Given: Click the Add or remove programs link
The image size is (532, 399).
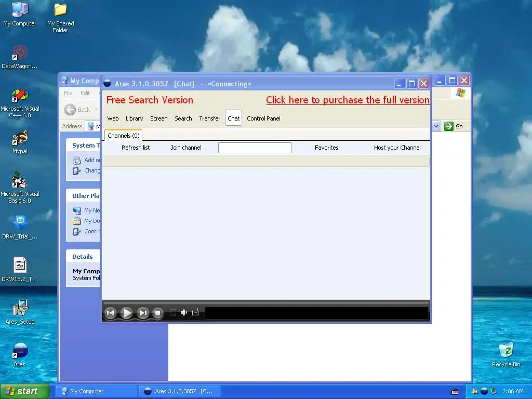Looking at the screenshot, I should tap(87, 160).
